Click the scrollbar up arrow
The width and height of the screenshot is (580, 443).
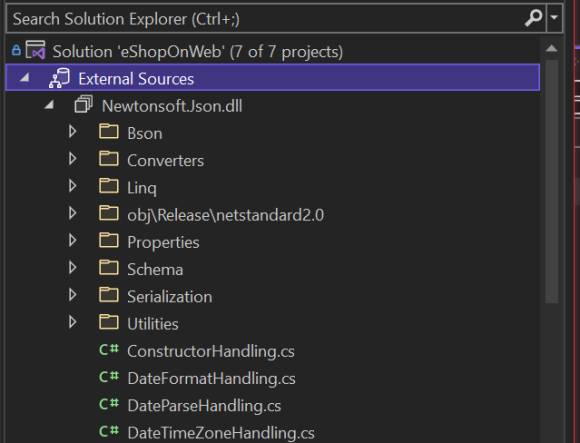pyautogui.click(x=552, y=48)
